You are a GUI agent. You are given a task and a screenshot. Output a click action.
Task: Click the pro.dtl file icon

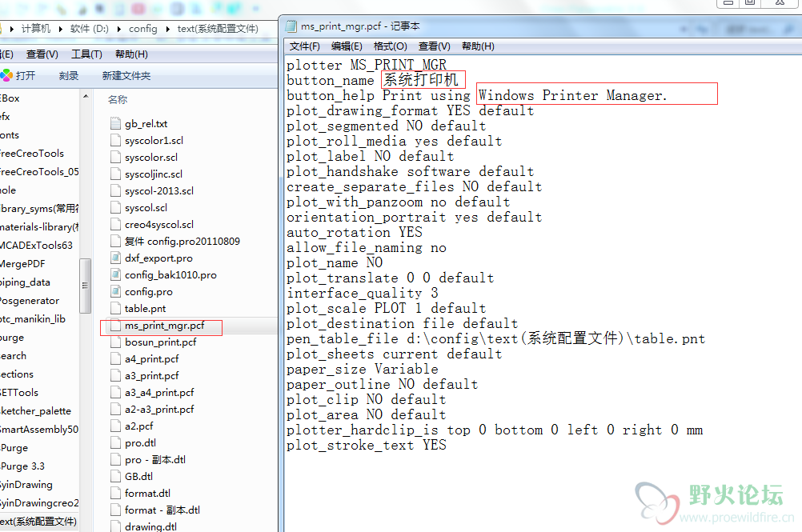(x=115, y=443)
